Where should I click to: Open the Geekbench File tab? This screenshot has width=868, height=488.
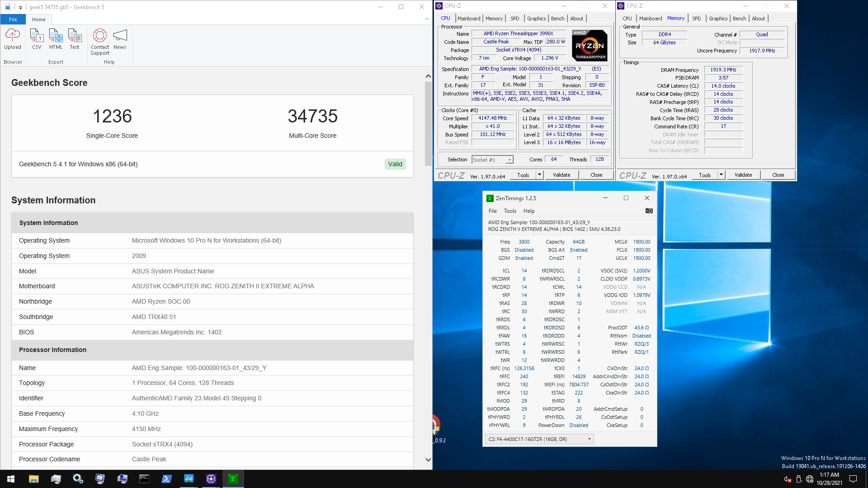tap(13, 19)
